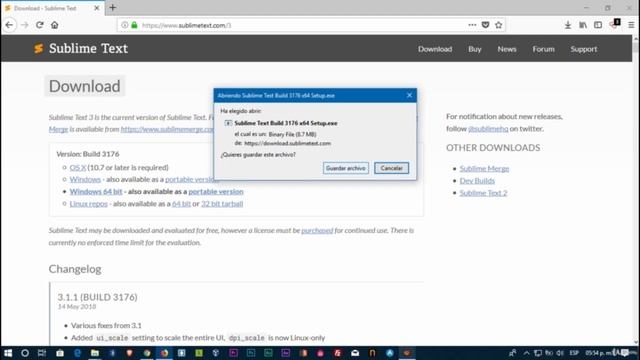640x360 pixels.
Task: Show site information for sublimetext.com
Action: 124,25
